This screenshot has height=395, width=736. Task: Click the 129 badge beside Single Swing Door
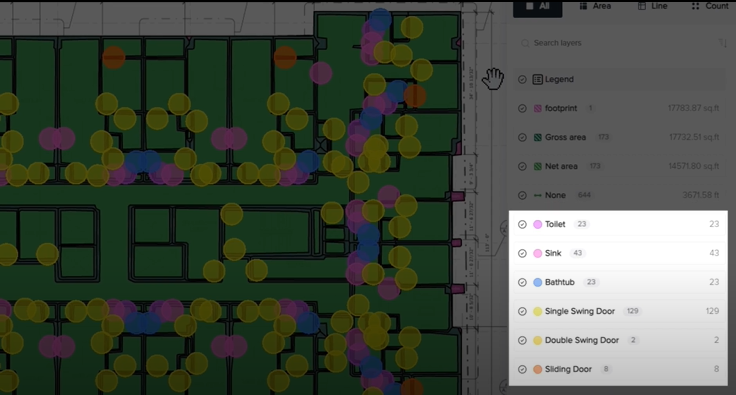click(x=632, y=311)
